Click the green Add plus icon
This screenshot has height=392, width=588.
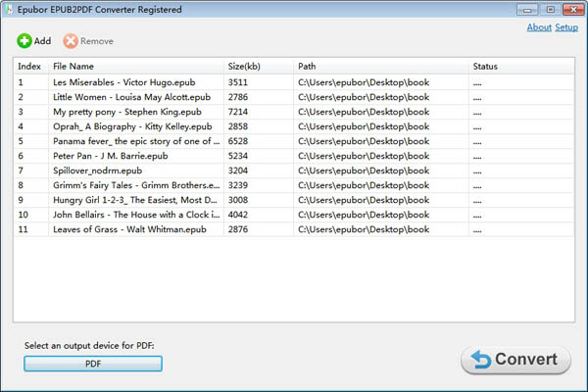pyautogui.click(x=24, y=41)
